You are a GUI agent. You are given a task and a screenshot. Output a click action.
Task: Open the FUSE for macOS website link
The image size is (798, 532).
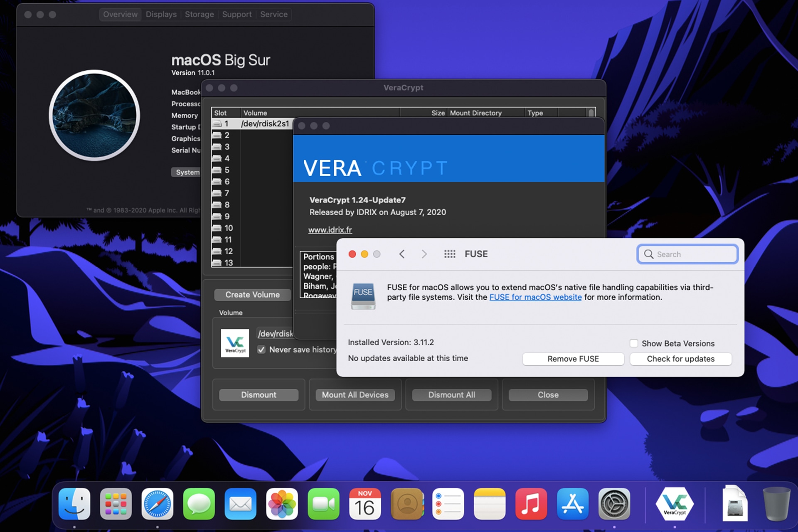click(x=535, y=297)
